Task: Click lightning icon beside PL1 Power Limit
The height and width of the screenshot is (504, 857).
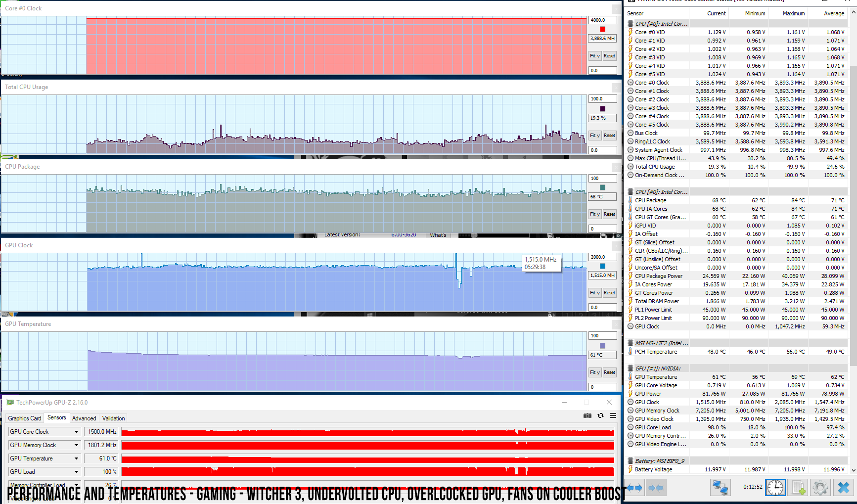Action: pos(631,310)
